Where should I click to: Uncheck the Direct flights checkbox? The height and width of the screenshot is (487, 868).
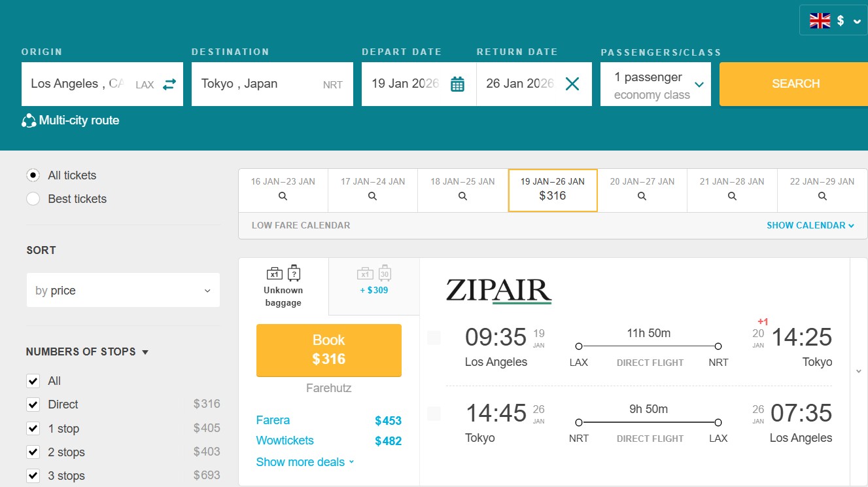33,405
